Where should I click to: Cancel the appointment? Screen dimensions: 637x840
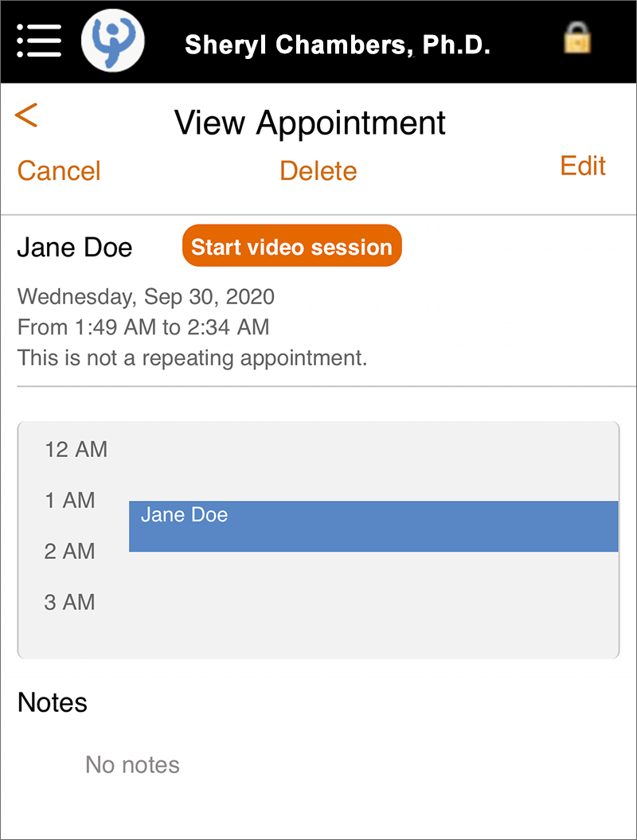[59, 171]
